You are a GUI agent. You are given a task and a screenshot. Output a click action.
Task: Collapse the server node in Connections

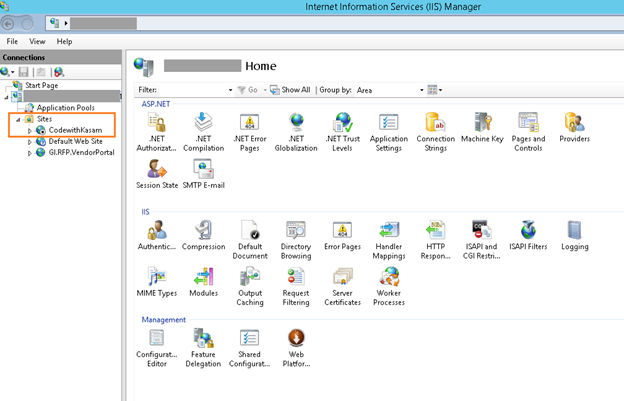click(6, 97)
